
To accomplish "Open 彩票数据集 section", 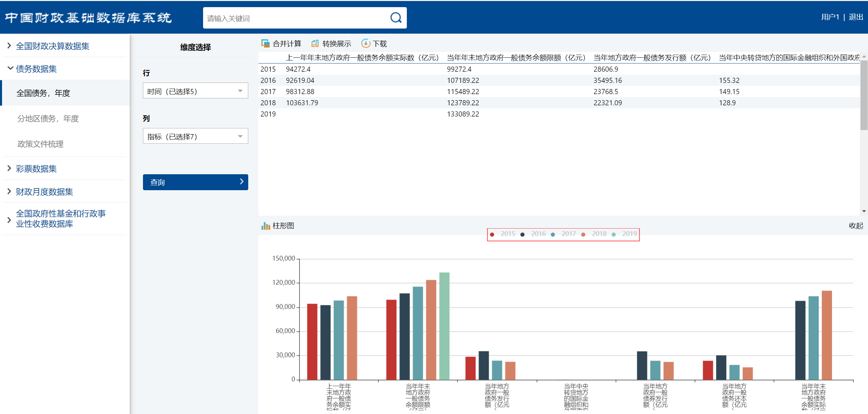I will click(x=36, y=168).
